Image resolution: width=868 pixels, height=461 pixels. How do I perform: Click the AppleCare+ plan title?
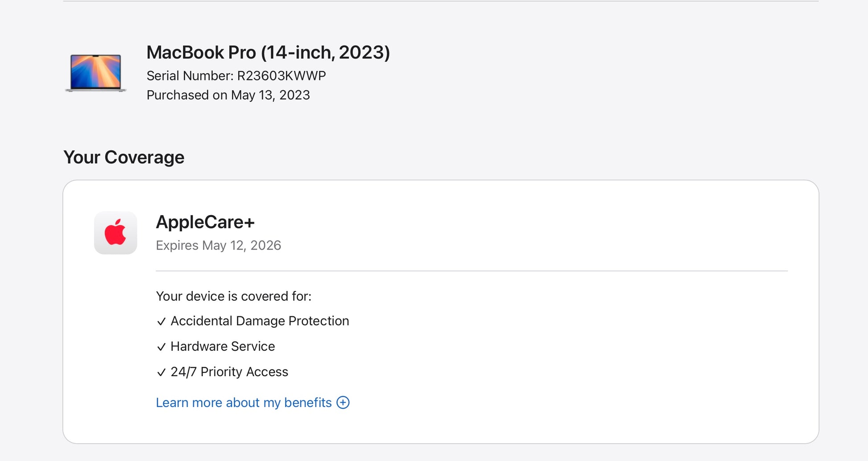point(205,222)
